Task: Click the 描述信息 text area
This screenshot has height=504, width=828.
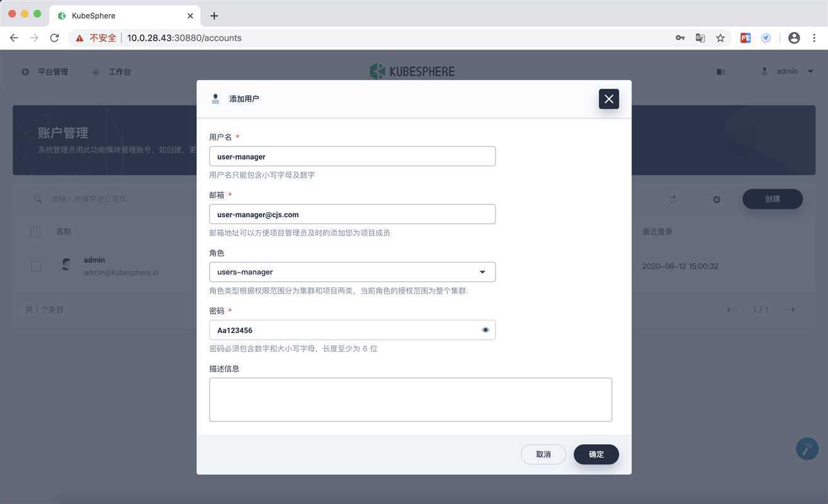Action: [x=410, y=400]
